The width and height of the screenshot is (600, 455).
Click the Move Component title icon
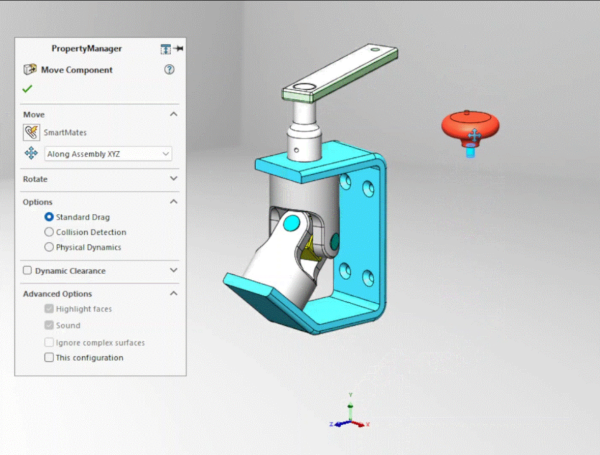(29, 70)
